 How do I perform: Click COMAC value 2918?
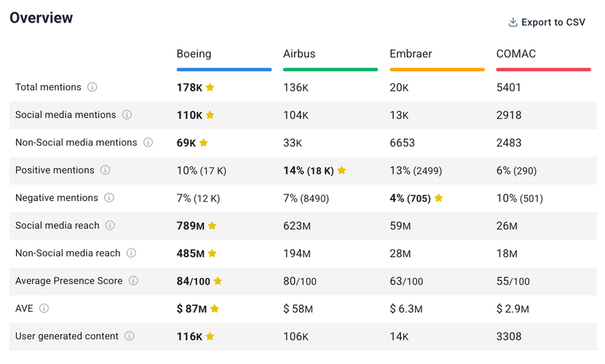click(x=509, y=115)
